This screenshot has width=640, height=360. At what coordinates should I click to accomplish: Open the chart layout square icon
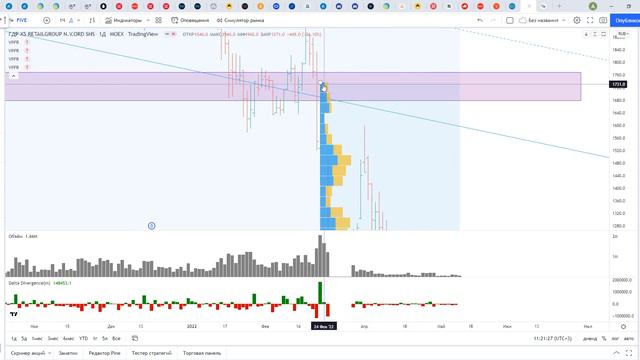[509, 20]
